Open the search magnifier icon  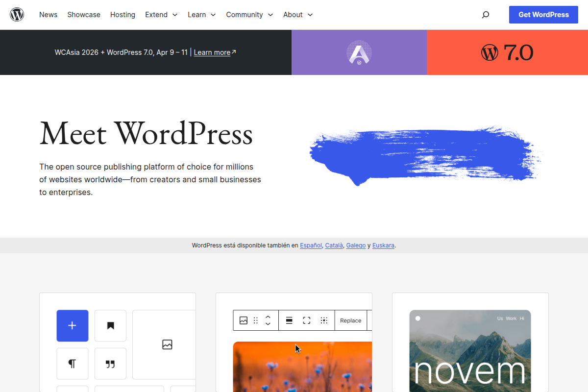pos(486,15)
